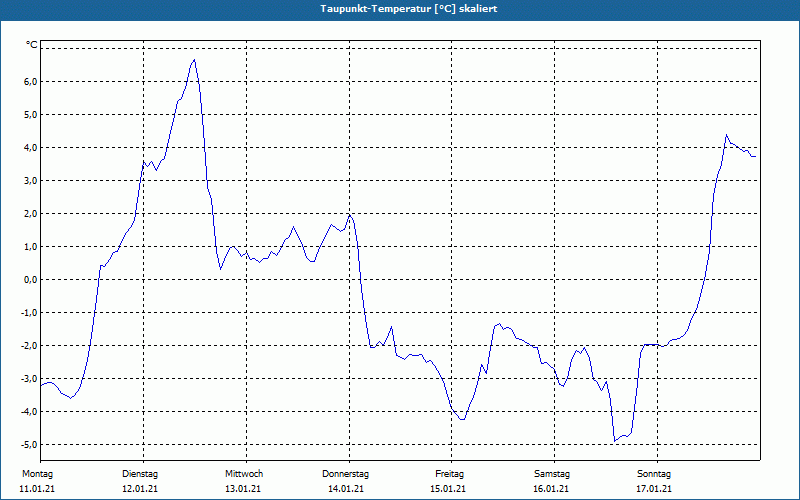Click the date 11.01.21

tap(37, 489)
